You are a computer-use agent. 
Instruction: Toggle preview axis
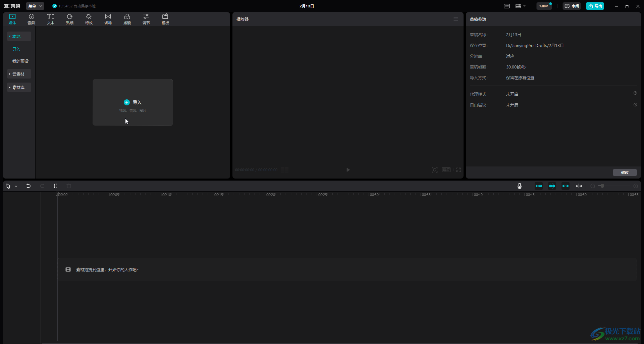point(579,186)
